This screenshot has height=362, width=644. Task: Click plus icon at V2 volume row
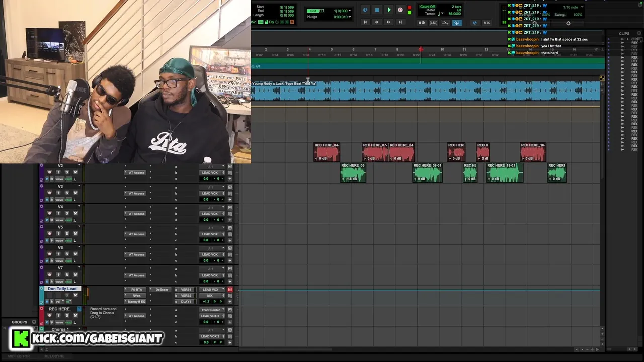point(230,179)
